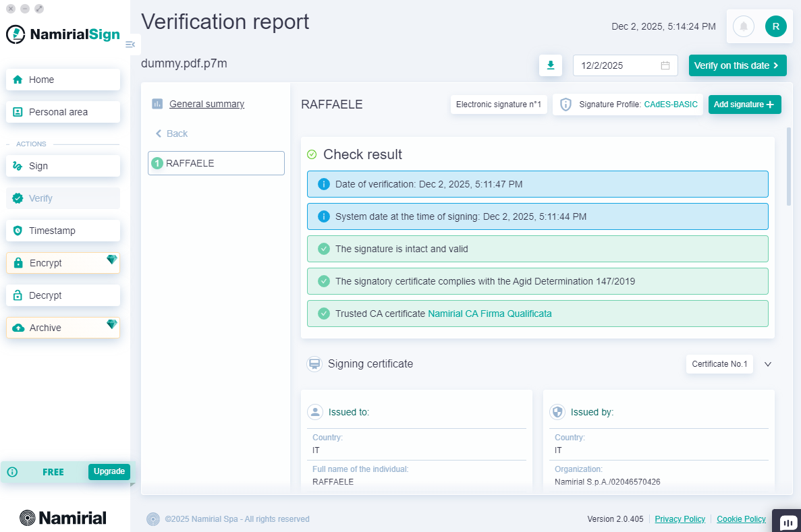Collapse the sidebar menu toggle

pos(130,45)
